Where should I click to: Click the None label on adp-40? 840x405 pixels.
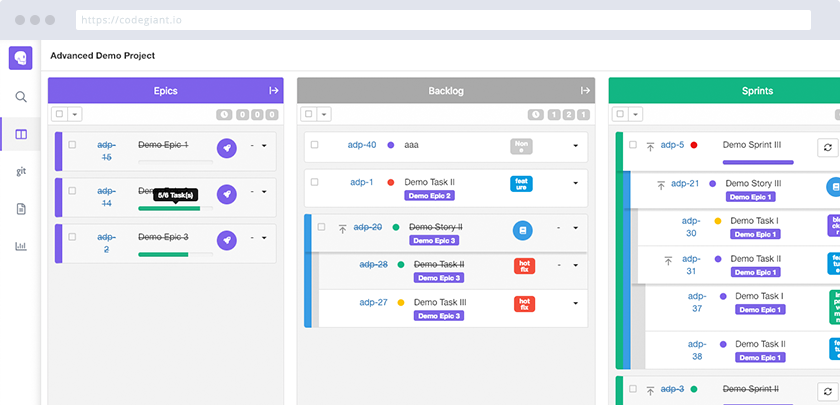[x=521, y=146]
